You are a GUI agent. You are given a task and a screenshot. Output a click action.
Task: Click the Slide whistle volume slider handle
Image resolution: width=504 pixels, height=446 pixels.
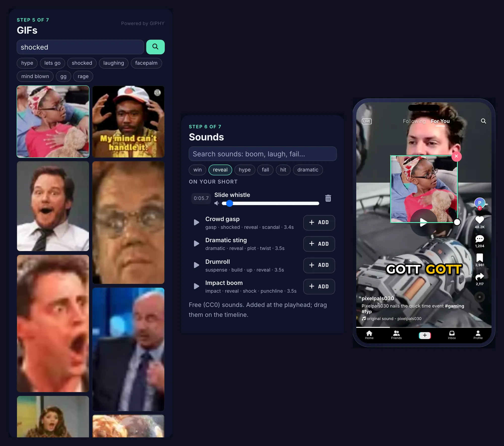[229, 203]
